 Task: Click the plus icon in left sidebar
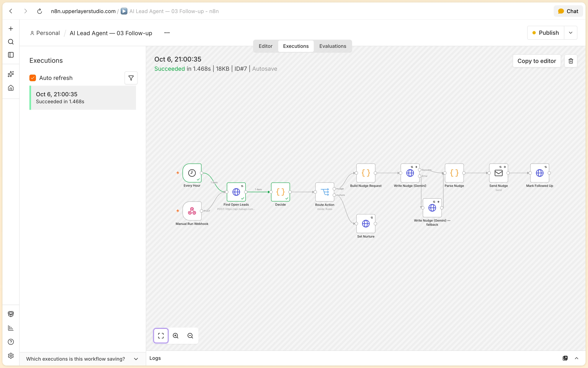11,29
